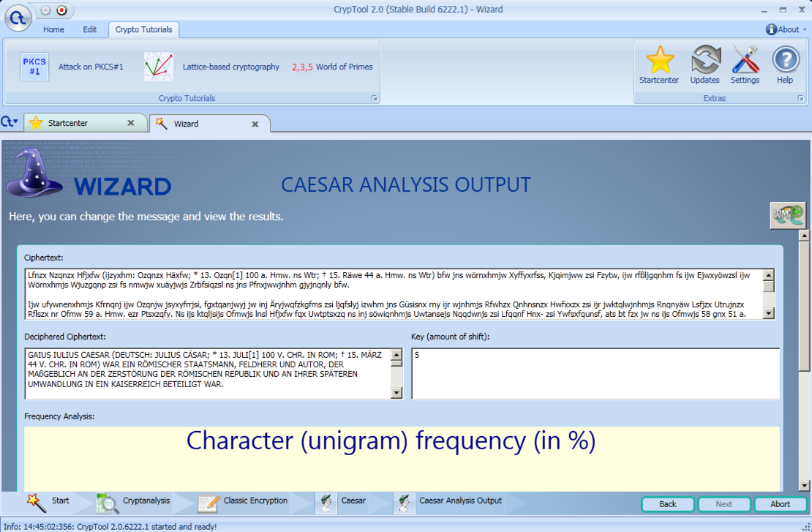
Task: Click the wizard hat logo
Action: (34, 173)
